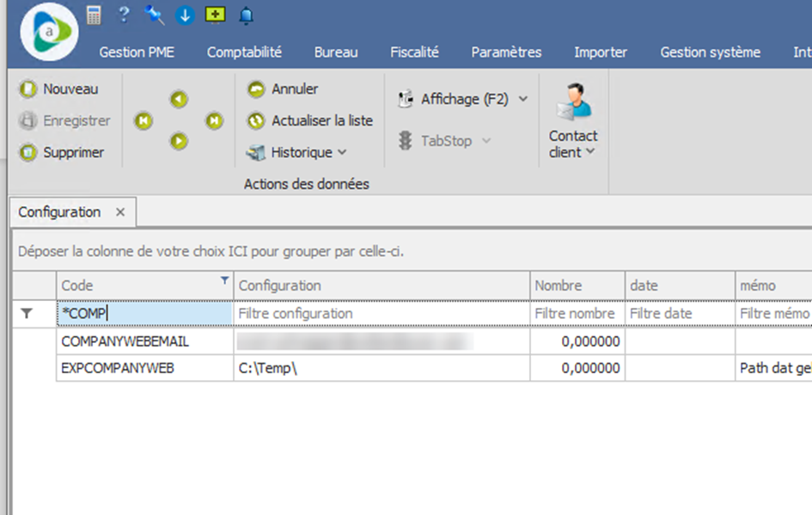Click the Filtre configuration field
This screenshot has width=812, height=515.
click(382, 314)
